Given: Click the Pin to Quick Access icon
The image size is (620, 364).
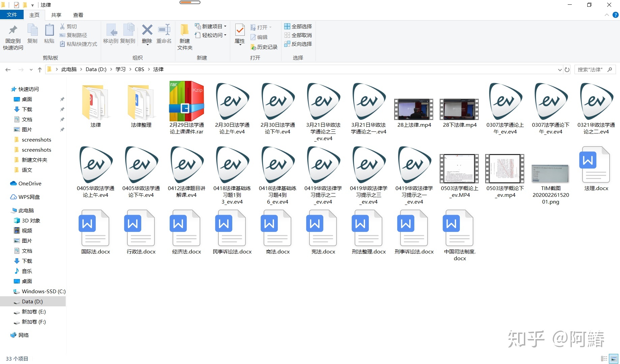Looking at the screenshot, I should [13, 30].
